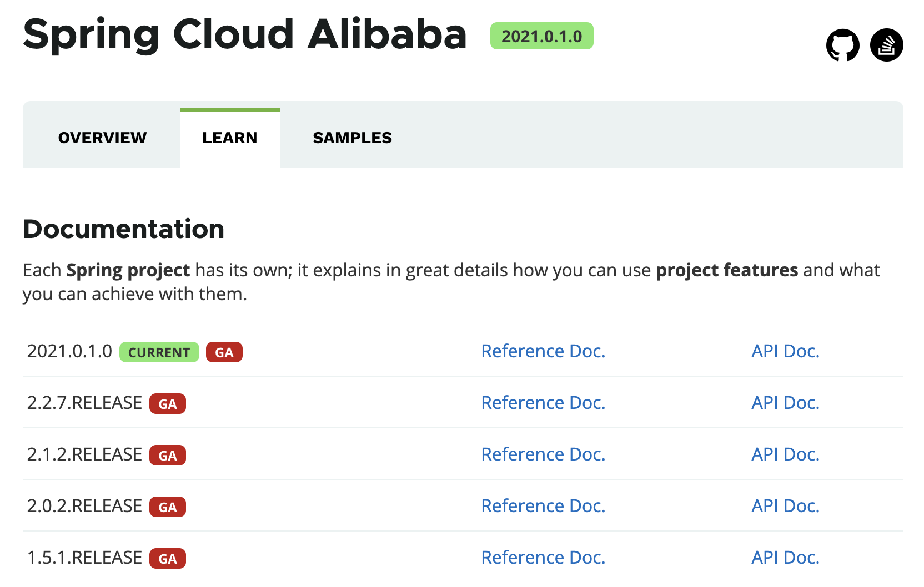Open Reference Doc. for 2021.0.1.0

point(543,351)
